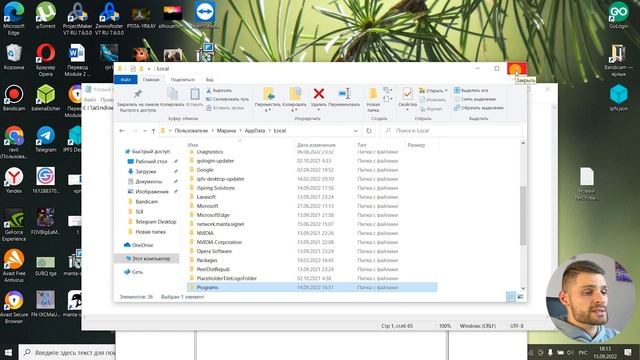Sort the list by the Имя column header
Viewport: 640px width, 360px height.
[x=240, y=145]
